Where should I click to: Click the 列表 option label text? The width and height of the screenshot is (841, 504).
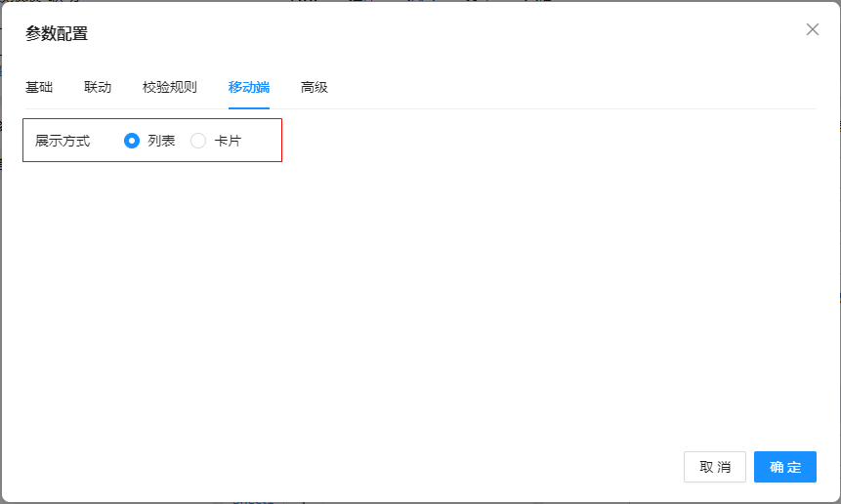[x=161, y=141]
